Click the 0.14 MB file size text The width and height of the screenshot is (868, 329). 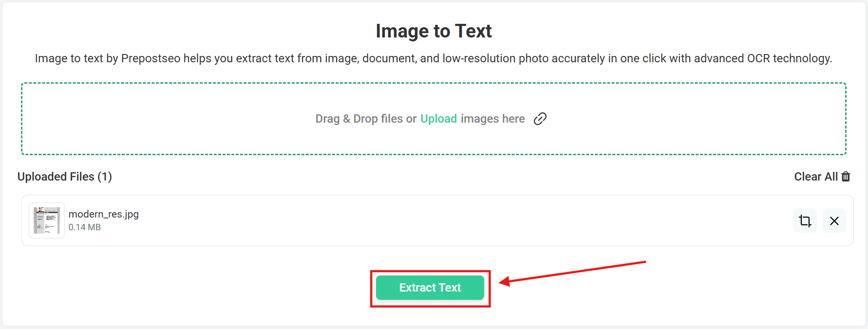tap(85, 227)
